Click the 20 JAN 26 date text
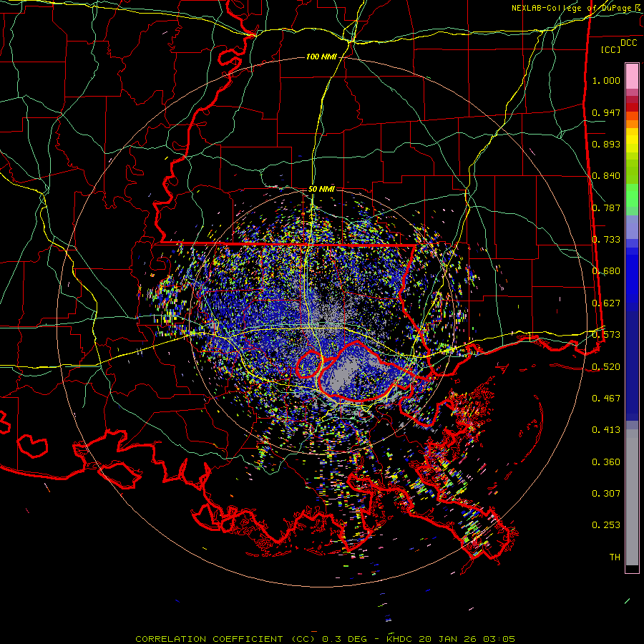This screenshot has width=644, height=644. coord(447,639)
